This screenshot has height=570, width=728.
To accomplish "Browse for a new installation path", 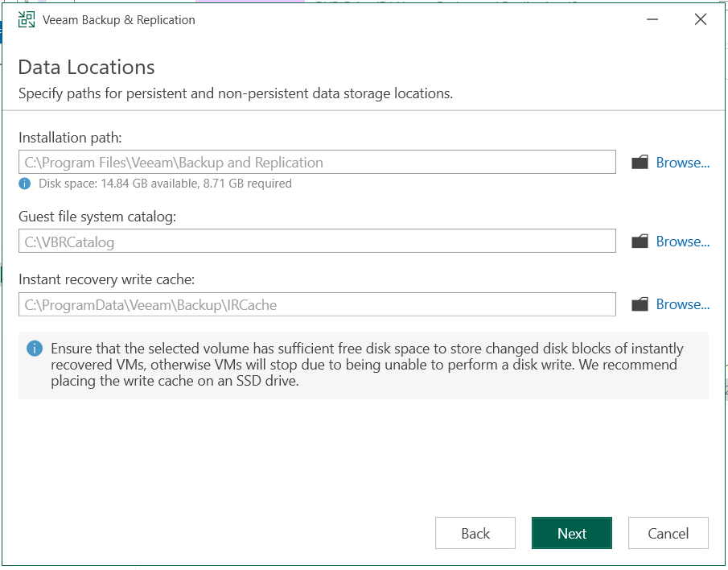I will click(682, 163).
